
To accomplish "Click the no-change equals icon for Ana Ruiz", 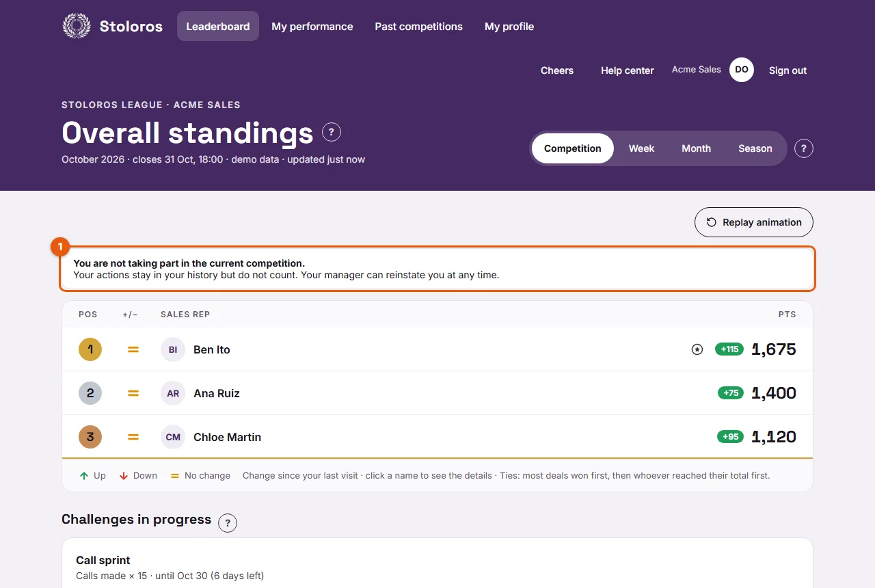I will click(133, 393).
